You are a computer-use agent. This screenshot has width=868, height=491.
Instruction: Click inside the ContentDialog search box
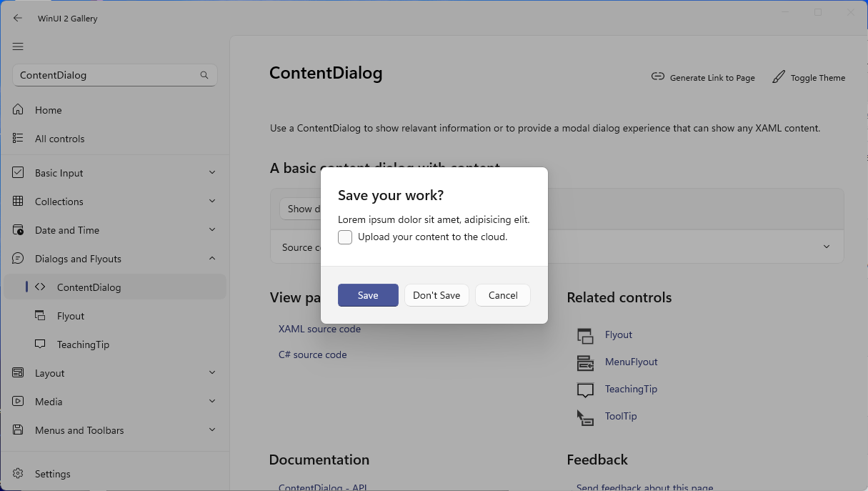pos(107,74)
